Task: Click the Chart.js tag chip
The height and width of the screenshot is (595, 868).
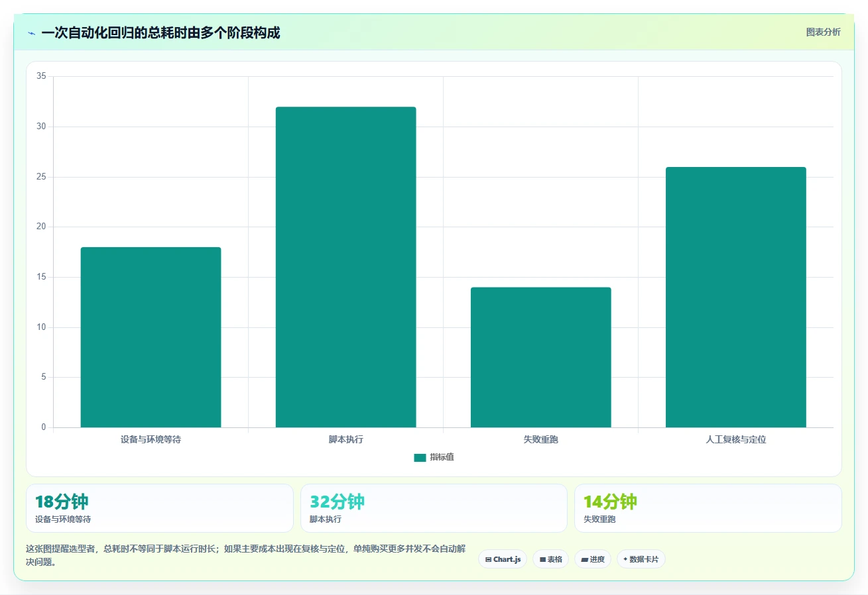Action: tap(503, 559)
